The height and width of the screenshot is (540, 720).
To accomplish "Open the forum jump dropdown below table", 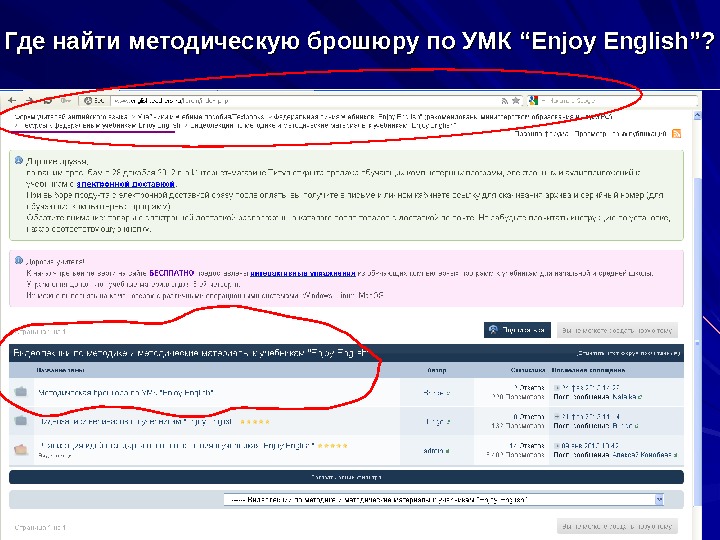I will 444,500.
